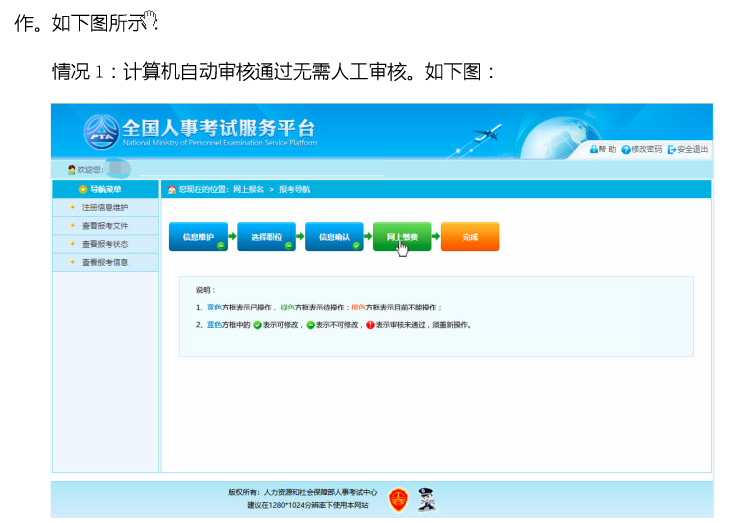This screenshot has width=734, height=523.
Task: Click the orange 完成 step button
Action: [x=470, y=236]
